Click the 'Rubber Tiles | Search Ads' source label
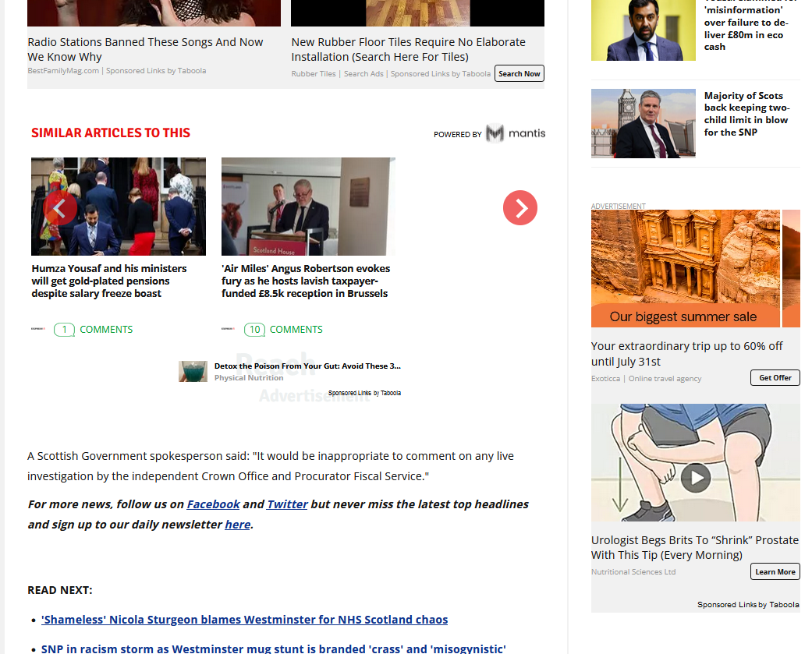 (x=338, y=73)
